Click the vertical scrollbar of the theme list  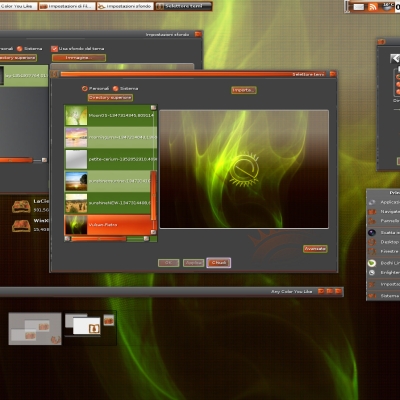tap(153, 196)
